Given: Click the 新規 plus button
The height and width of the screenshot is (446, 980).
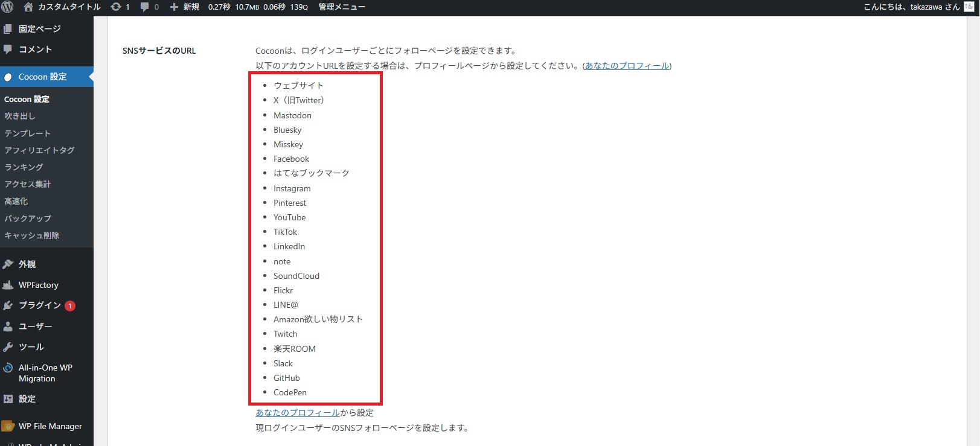Looking at the screenshot, I should (184, 7).
